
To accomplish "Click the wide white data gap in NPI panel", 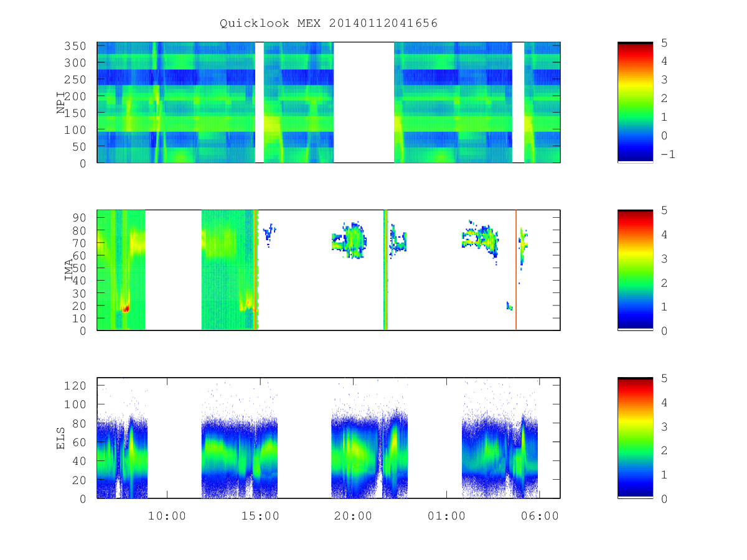I will pyautogui.click(x=364, y=103).
